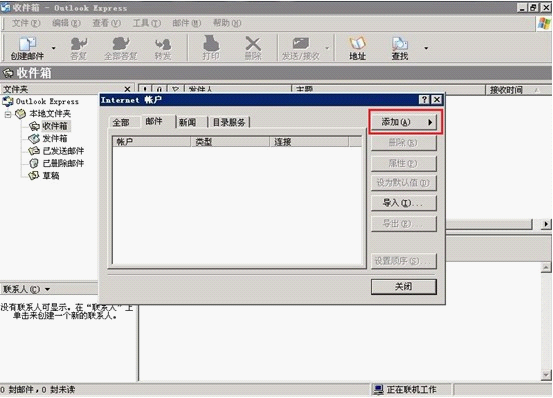Open the View (查看) menu
Viewport: 553px width, 398px height.
[107, 23]
